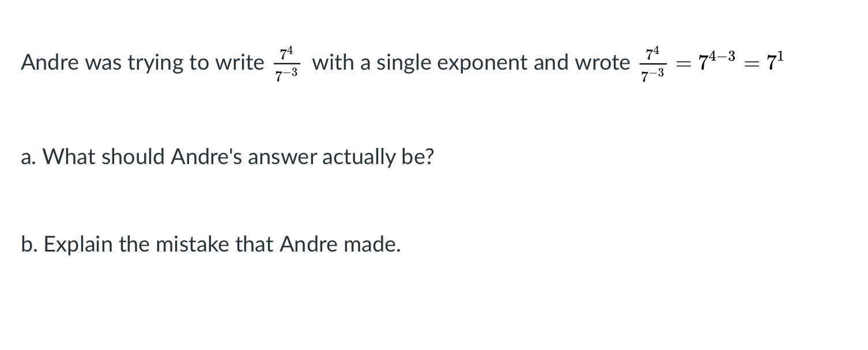This screenshot has width=868, height=350.
Task: Click the text 'Andre was trying to write'
Action: tap(142, 62)
